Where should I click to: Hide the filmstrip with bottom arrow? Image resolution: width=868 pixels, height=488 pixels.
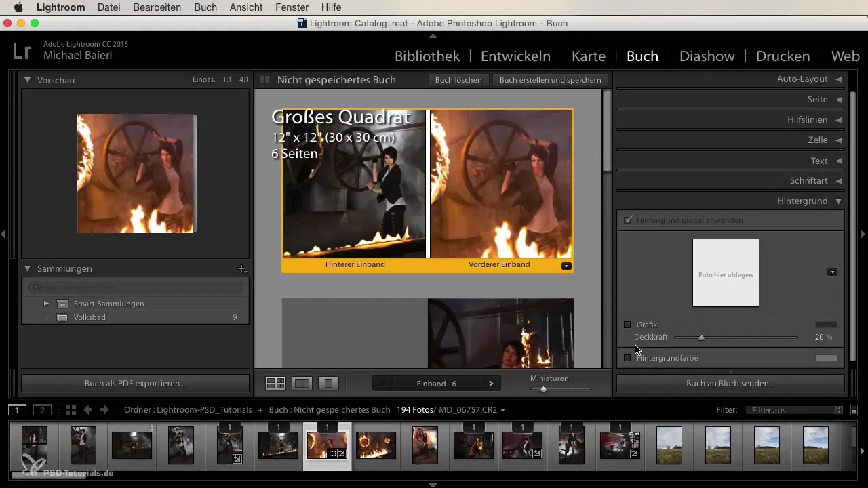point(433,485)
